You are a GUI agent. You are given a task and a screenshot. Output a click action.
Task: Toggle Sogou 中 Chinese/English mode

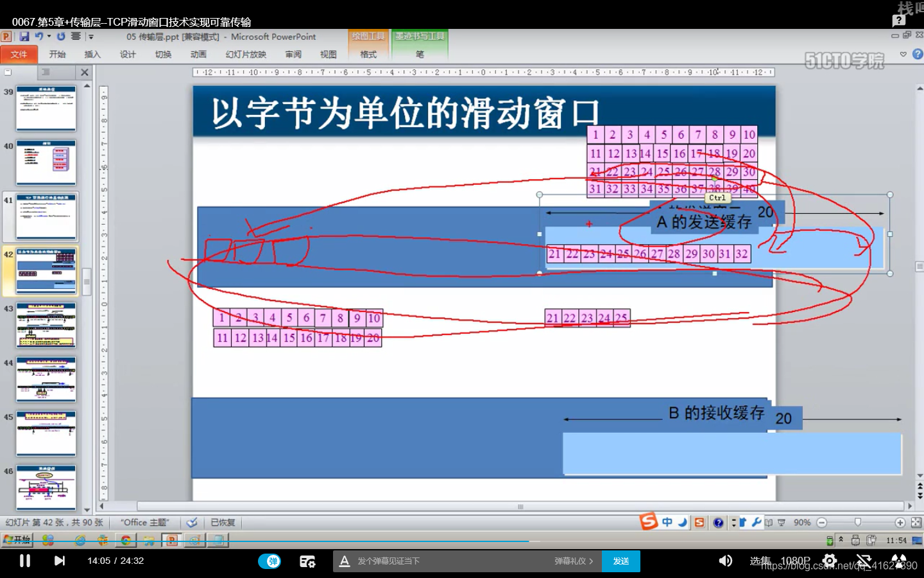(x=667, y=522)
